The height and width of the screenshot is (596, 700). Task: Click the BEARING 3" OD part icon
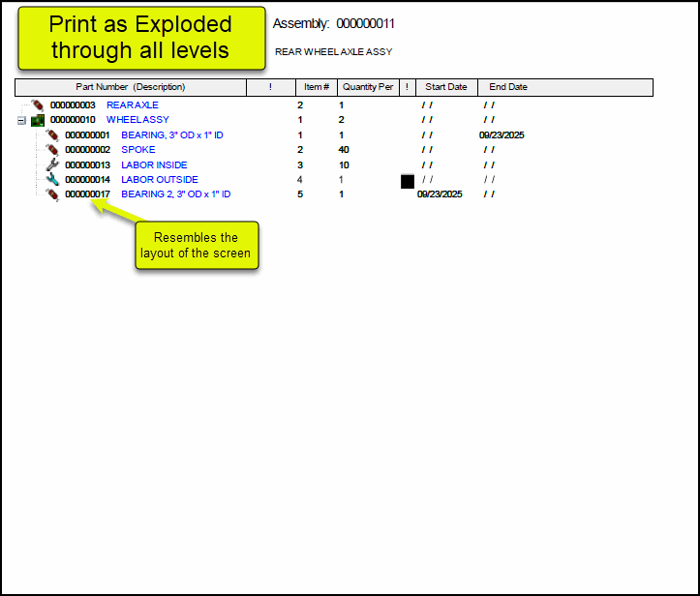[52, 135]
